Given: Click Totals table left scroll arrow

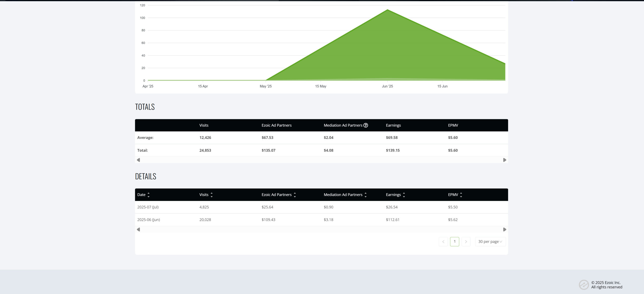Looking at the screenshot, I should (x=138, y=160).
